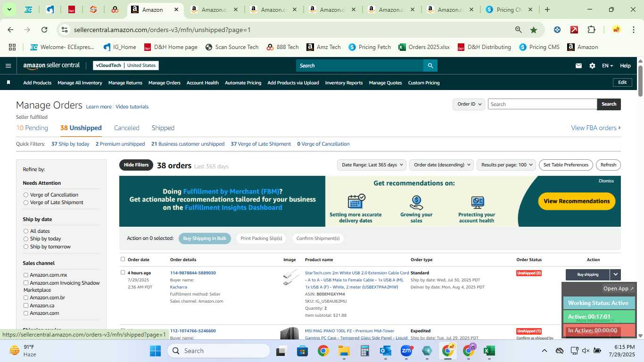Click the zoom magnifier icon in address bar
644x362 pixels.
[519, 30]
